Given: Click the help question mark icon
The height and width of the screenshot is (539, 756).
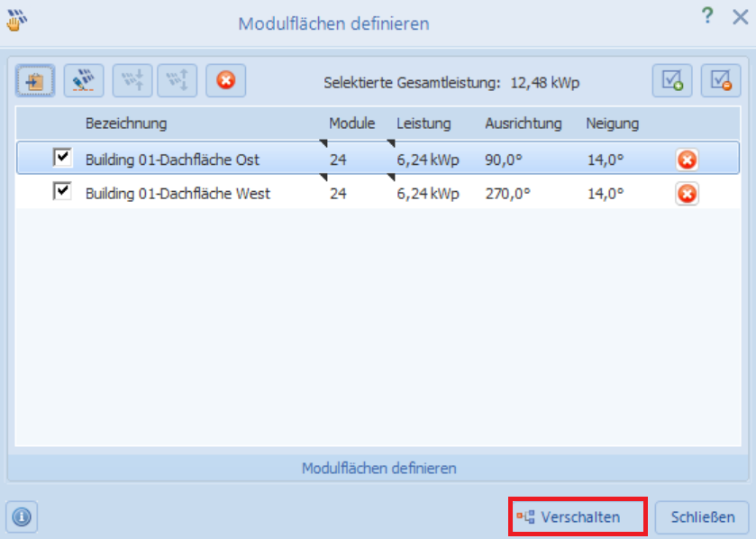Looking at the screenshot, I should coord(707,15).
